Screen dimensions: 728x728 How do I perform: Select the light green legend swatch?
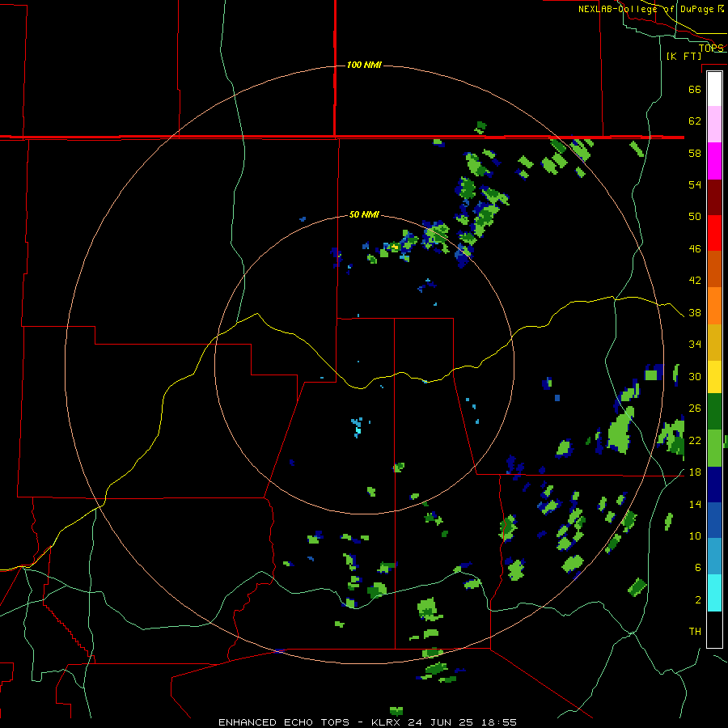[714, 448]
